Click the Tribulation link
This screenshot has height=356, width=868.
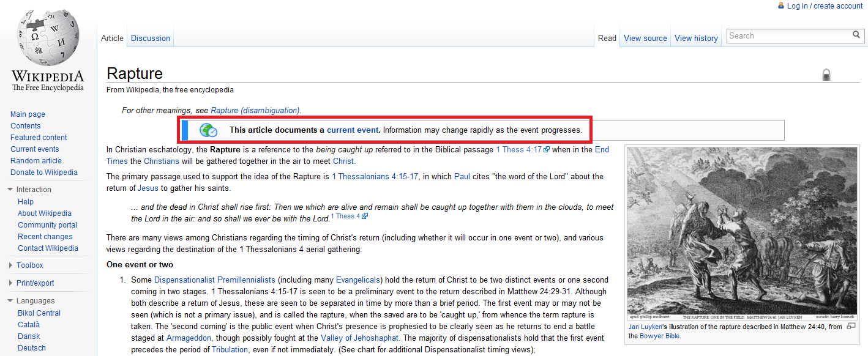point(230,350)
